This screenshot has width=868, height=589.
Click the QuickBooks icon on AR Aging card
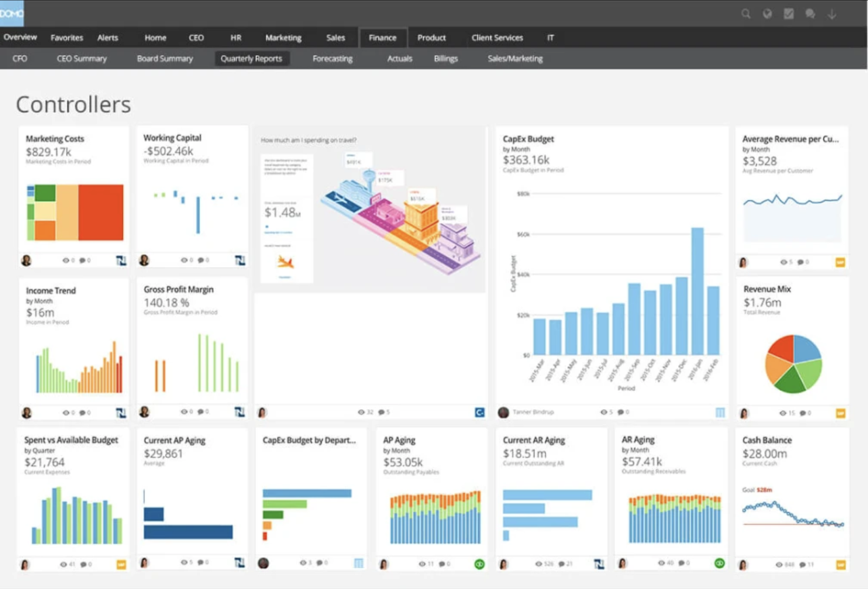point(719,564)
